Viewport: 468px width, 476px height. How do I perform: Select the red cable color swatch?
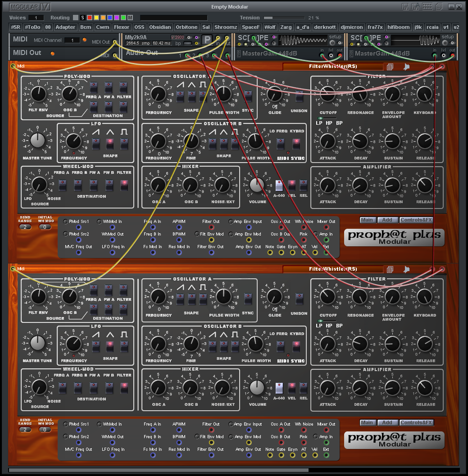90,17
